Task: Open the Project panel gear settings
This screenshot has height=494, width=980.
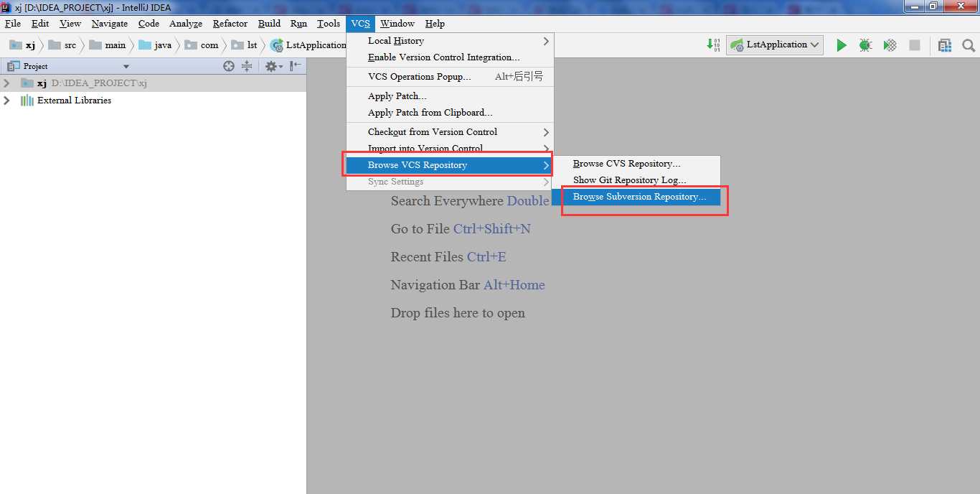Action: [x=273, y=66]
